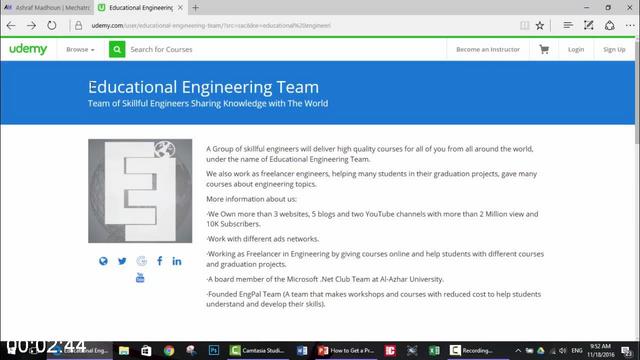
Task: Click the Educational Engineering Team heading
Action: (x=204, y=87)
